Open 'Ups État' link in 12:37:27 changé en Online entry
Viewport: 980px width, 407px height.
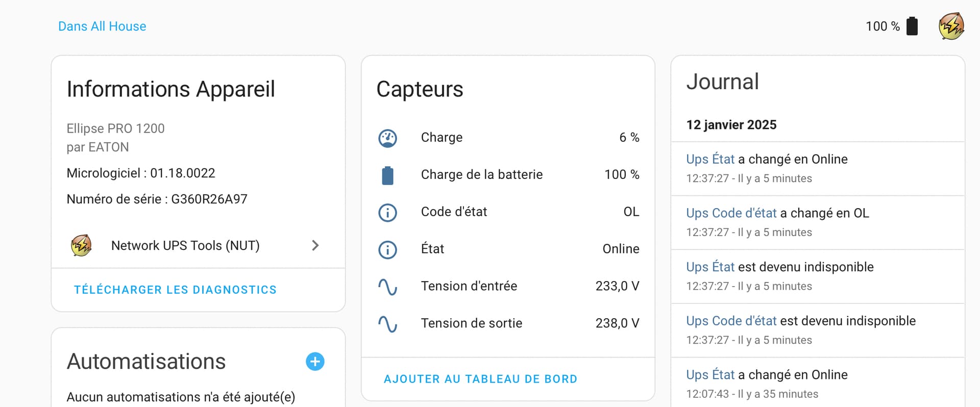(710, 159)
